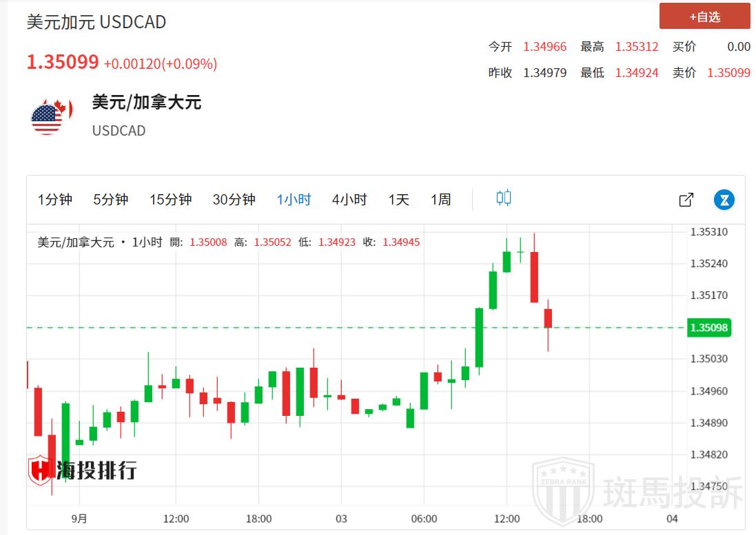Switch to 1分钟 timeframe

click(54, 200)
